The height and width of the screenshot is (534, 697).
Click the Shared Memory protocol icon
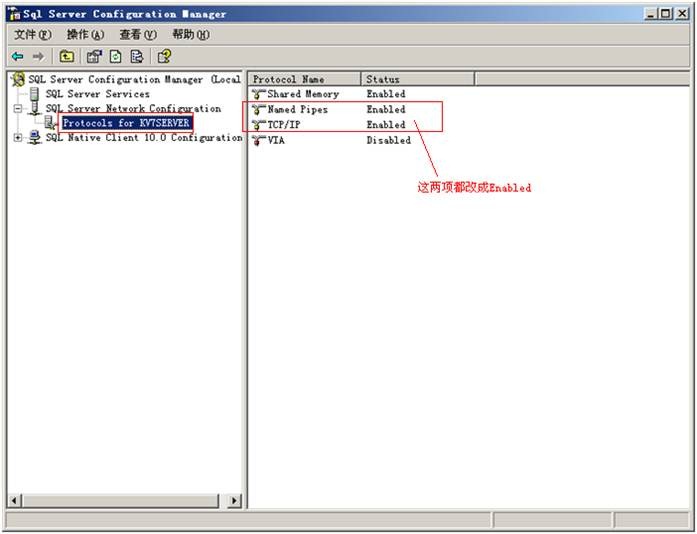pyautogui.click(x=258, y=94)
